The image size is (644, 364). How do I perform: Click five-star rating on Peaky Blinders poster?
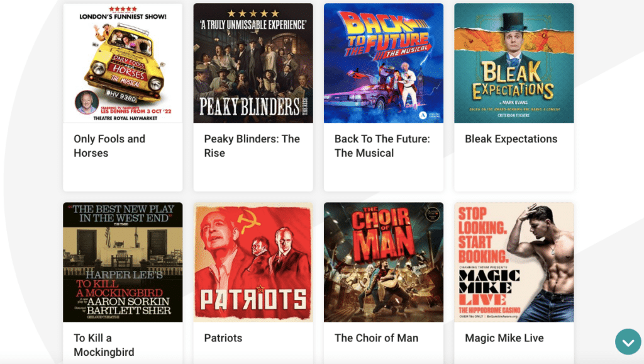click(x=253, y=13)
